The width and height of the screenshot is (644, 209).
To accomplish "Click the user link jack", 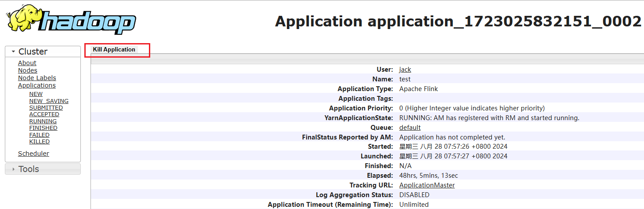I will [x=405, y=70].
